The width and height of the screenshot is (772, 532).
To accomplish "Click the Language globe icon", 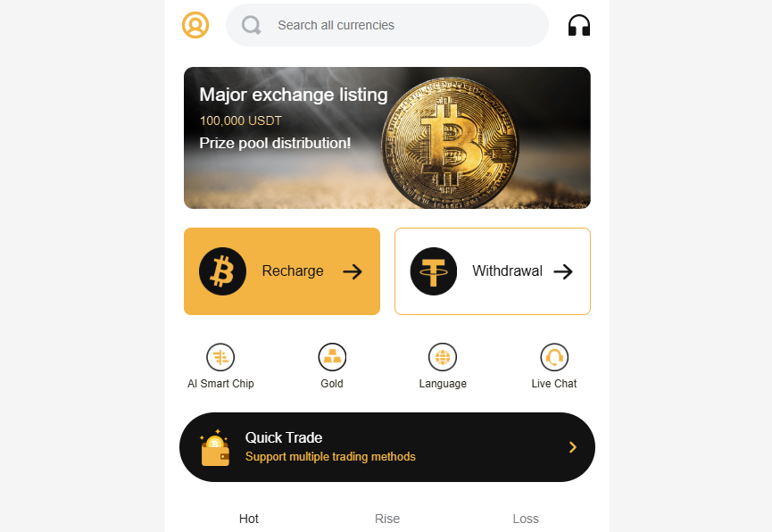I will pos(443,357).
